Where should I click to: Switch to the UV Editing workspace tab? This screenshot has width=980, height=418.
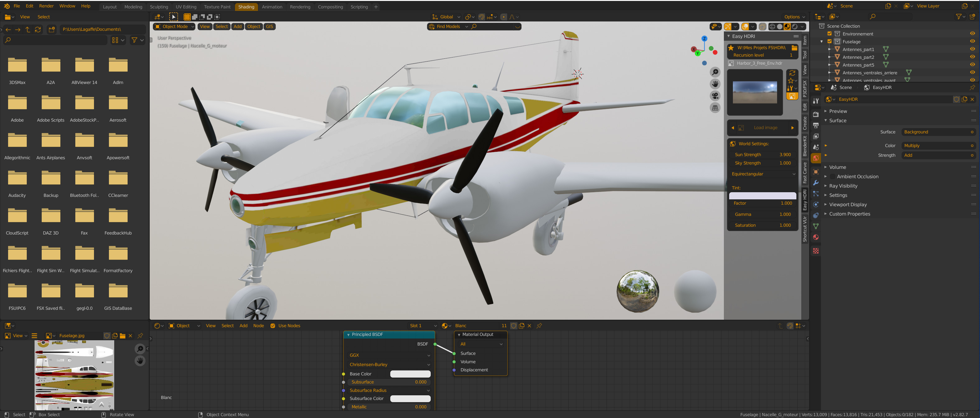(186, 7)
